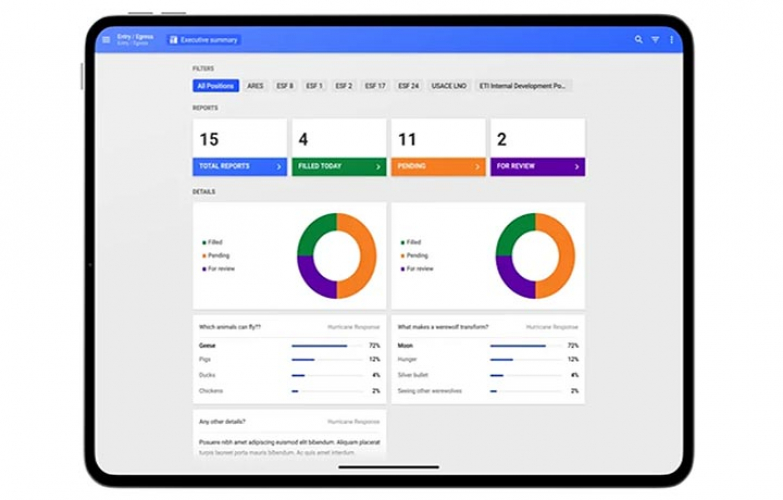The image size is (783, 500).
Task: Click the chevron on For Review
Action: (577, 167)
